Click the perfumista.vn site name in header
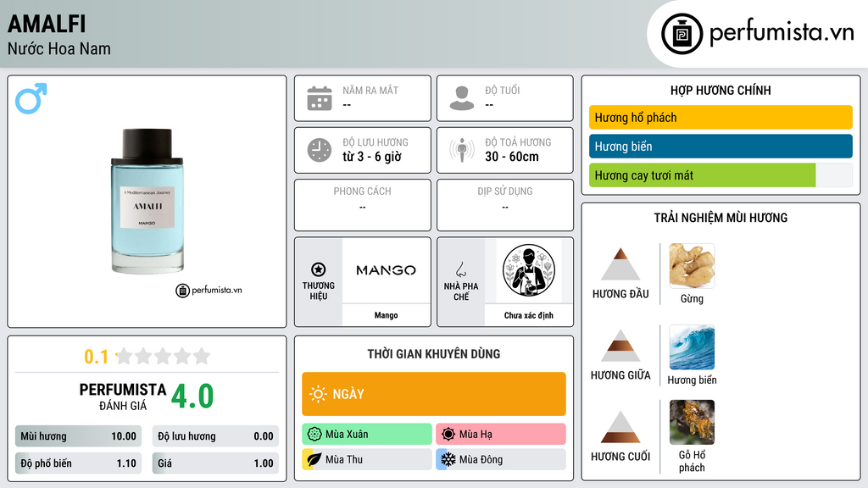Image resolution: width=868 pixels, height=488 pixels. (782, 32)
